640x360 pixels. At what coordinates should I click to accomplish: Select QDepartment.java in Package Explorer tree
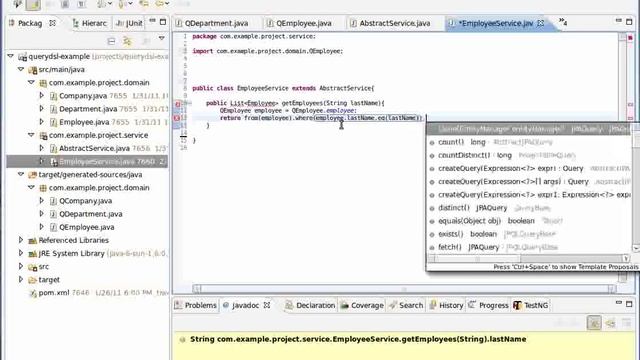91,214
